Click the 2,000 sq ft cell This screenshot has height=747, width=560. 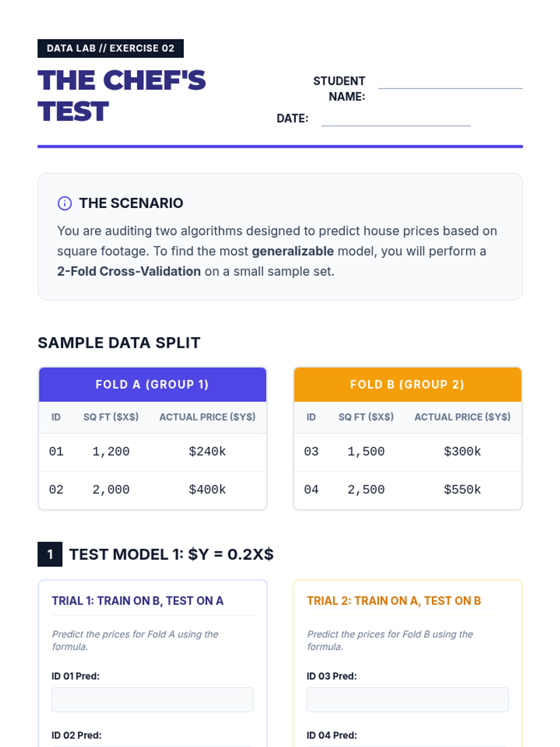point(111,490)
